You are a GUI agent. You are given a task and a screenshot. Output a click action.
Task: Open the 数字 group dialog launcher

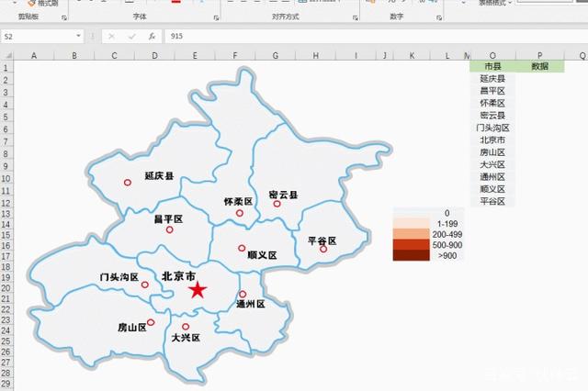pos(439,17)
